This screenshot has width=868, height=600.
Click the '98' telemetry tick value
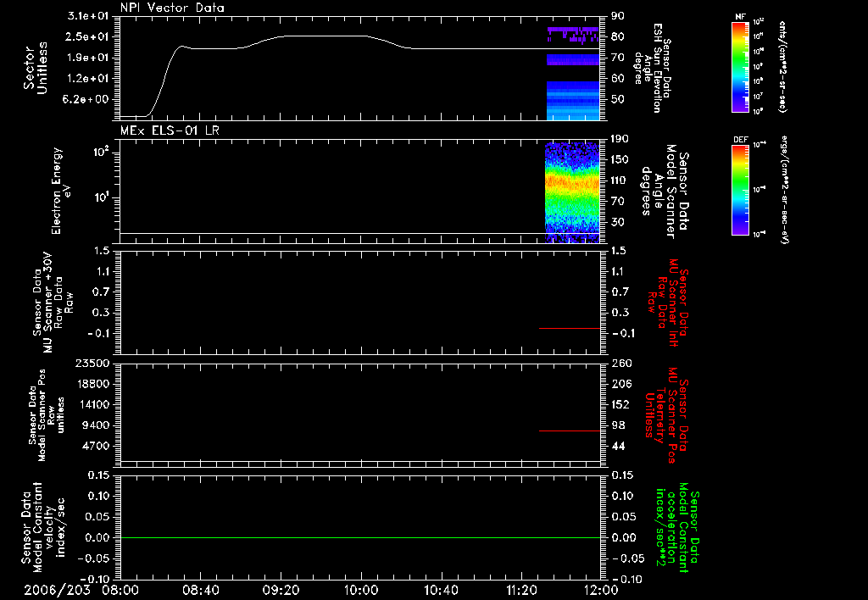[618, 425]
